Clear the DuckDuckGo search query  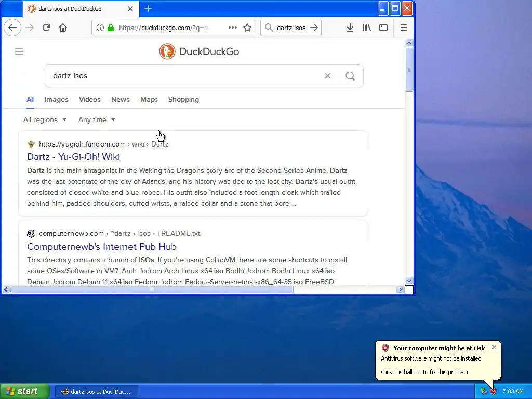328,76
